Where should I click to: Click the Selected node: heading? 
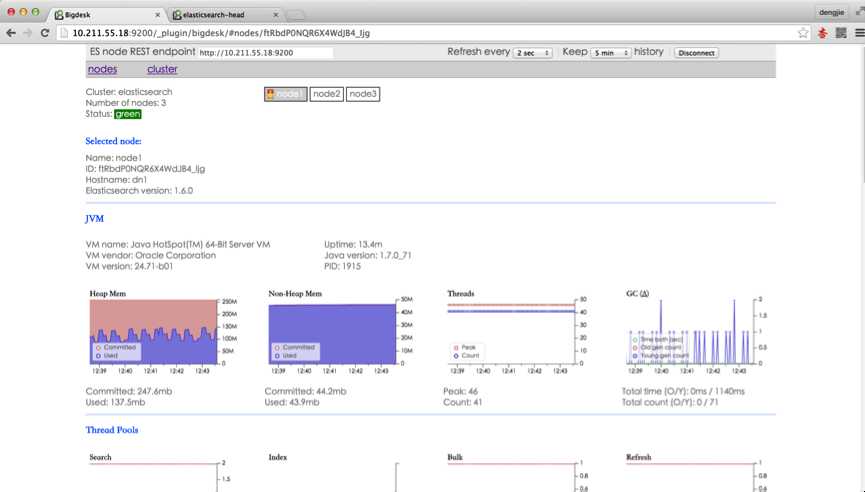click(x=113, y=141)
